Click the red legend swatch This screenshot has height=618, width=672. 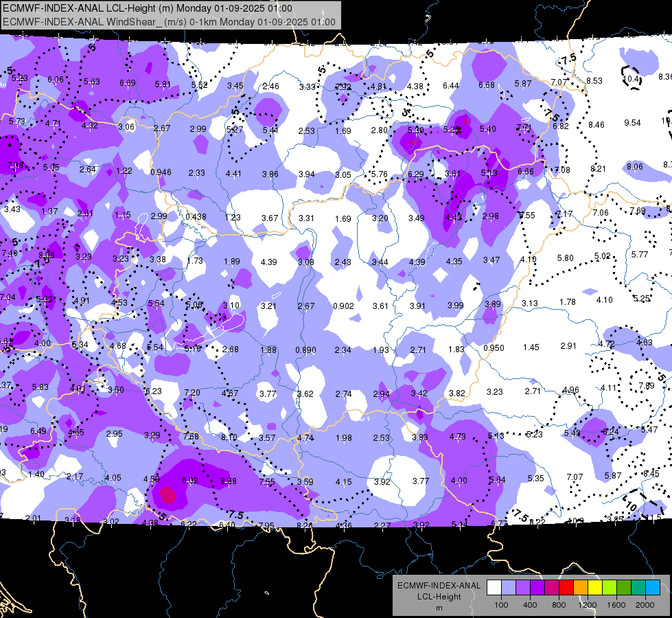coord(566,587)
